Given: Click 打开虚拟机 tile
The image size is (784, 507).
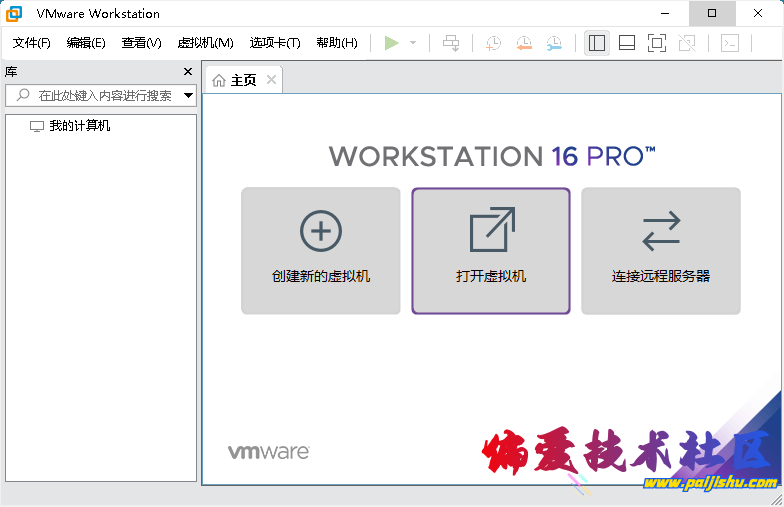Looking at the screenshot, I should [491, 251].
